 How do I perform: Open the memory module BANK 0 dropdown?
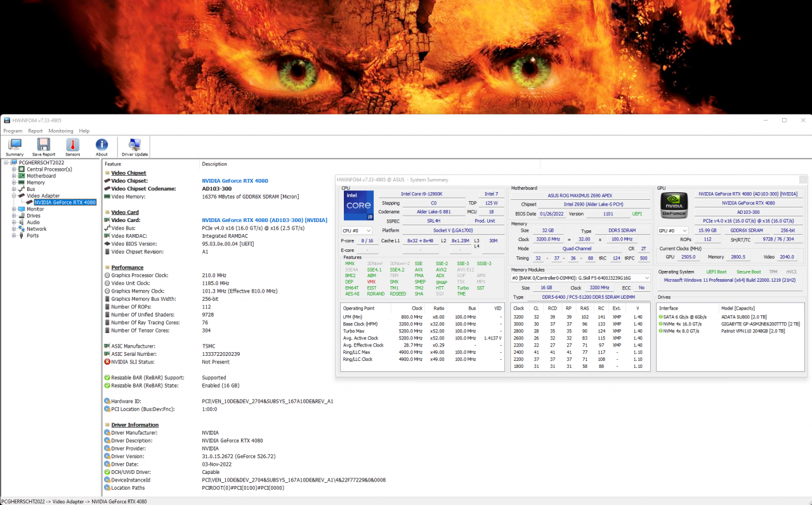coord(580,278)
